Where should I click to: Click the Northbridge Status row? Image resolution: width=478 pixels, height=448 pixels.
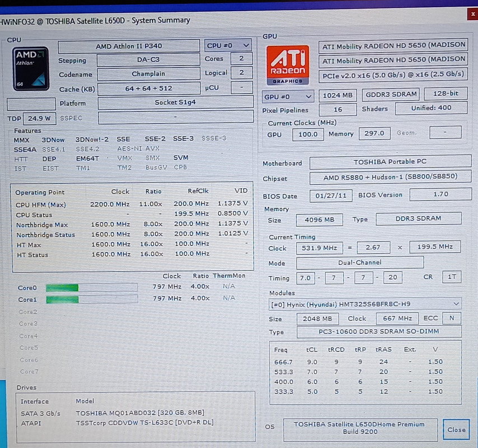(x=132, y=234)
